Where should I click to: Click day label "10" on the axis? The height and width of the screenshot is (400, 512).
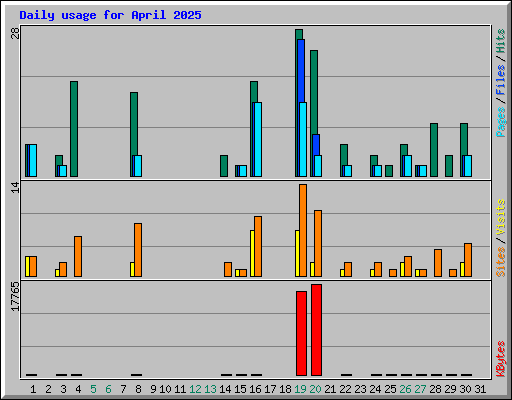[165, 389]
